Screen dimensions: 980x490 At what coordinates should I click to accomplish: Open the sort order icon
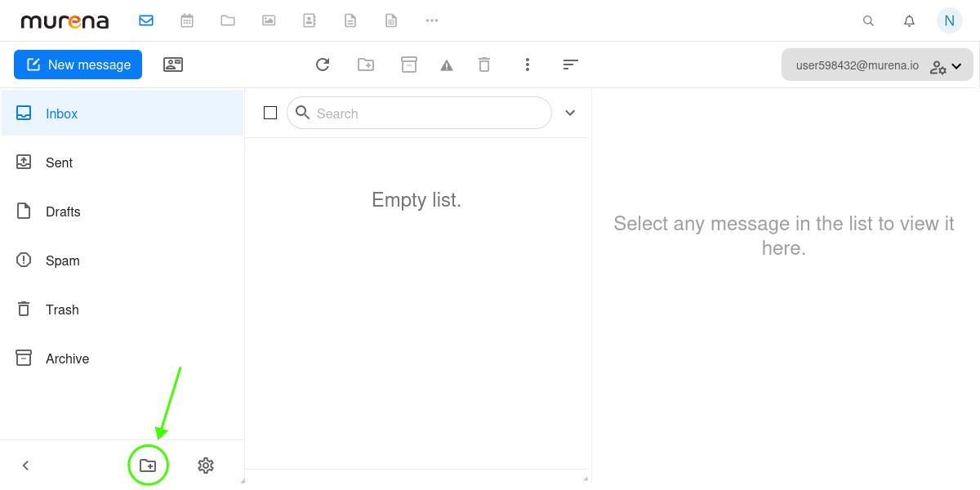coord(570,64)
